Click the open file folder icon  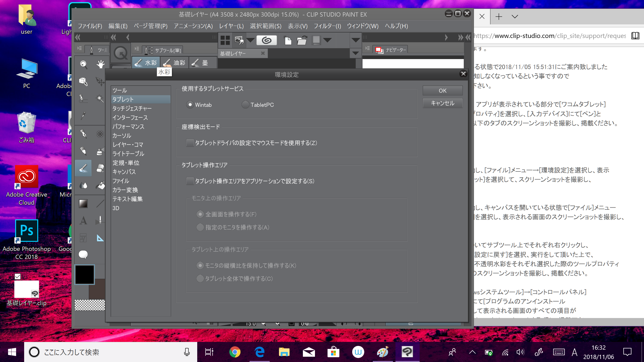pos(302,40)
